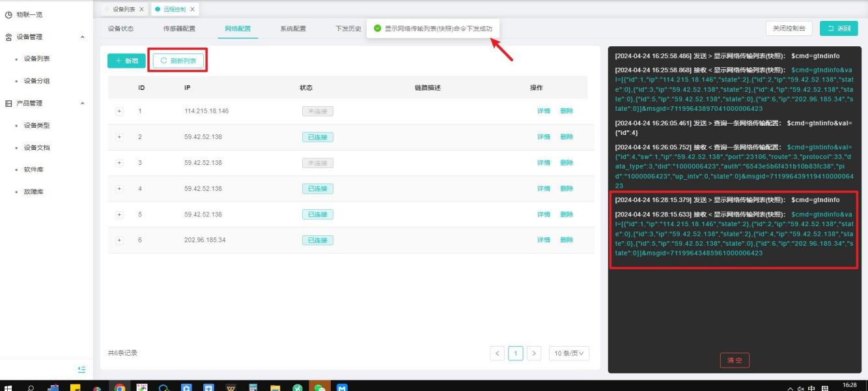
Task: Collapse the 产品管理 sidebar section
Action: [x=82, y=104]
